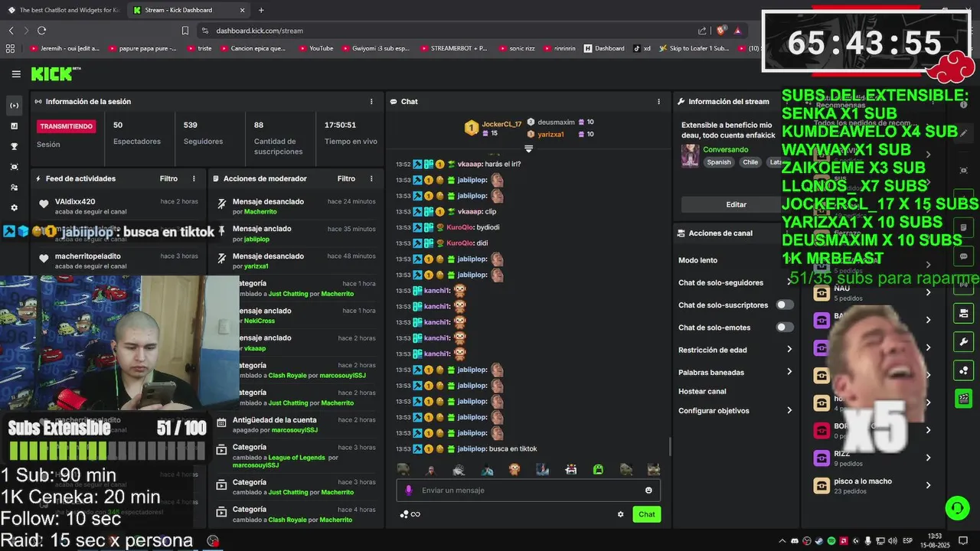This screenshot has height=551, width=980.
Task: Toggle Chat de solo-emotes switch
Action: pos(785,328)
